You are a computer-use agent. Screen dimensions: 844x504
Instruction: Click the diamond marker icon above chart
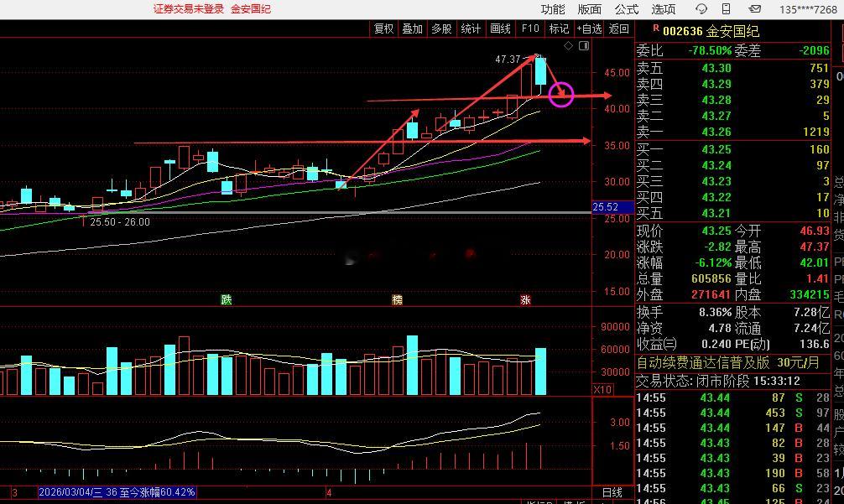click(x=569, y=46)
